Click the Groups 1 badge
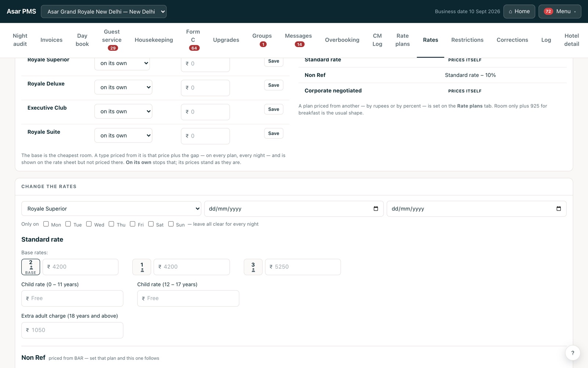 [263, 44]
